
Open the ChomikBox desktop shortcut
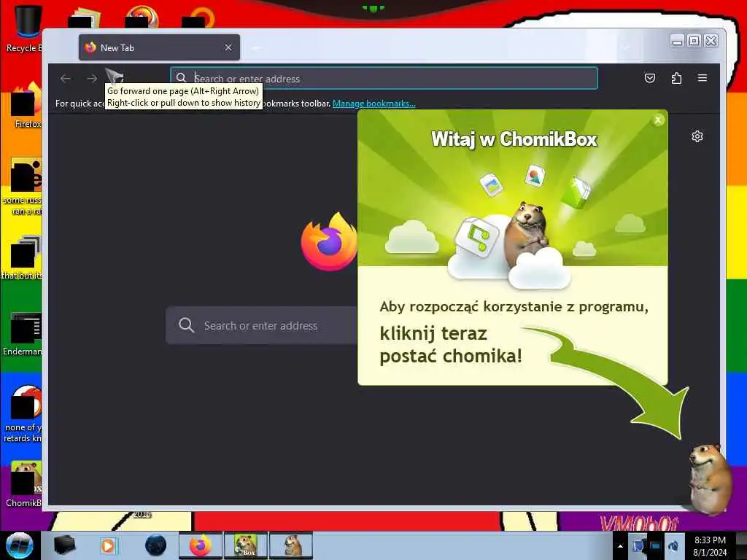point(24,483)
